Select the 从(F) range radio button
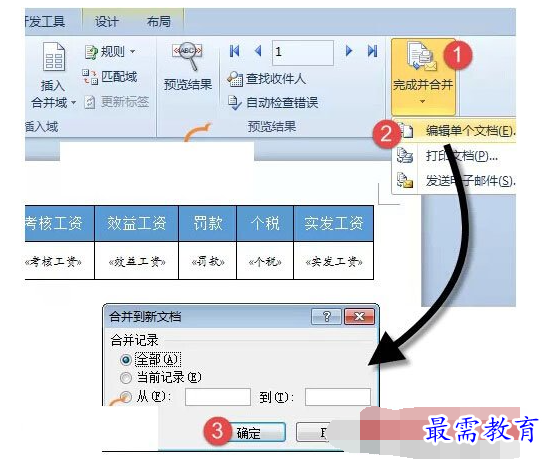The image size is (547, 461). pyautogui.click(x=126, y=396)
